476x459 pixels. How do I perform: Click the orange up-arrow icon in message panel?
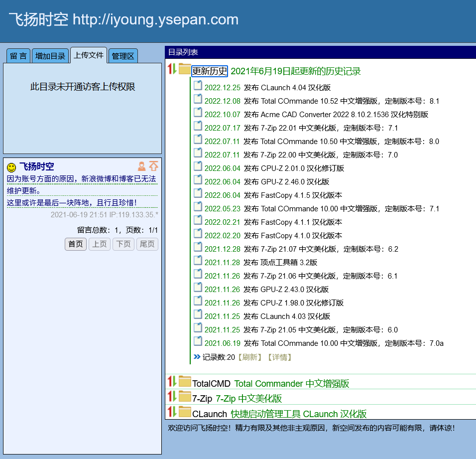click(x=153, y=166)
